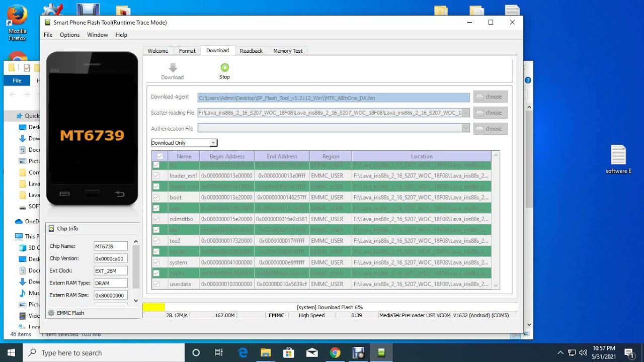644x362 pixels.
Task: Click the partition table scroll-up arrow
Action: pyautogui.click(x=496, y=155)
